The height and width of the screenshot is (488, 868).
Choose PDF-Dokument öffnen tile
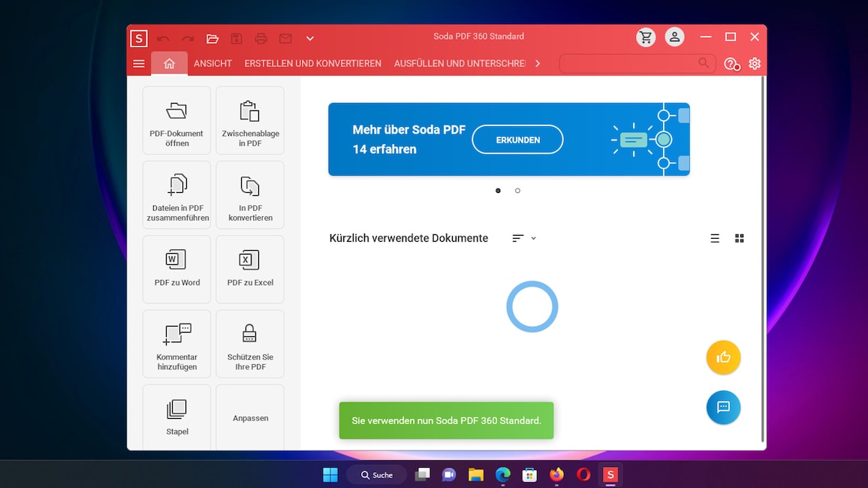coord(176,121)
